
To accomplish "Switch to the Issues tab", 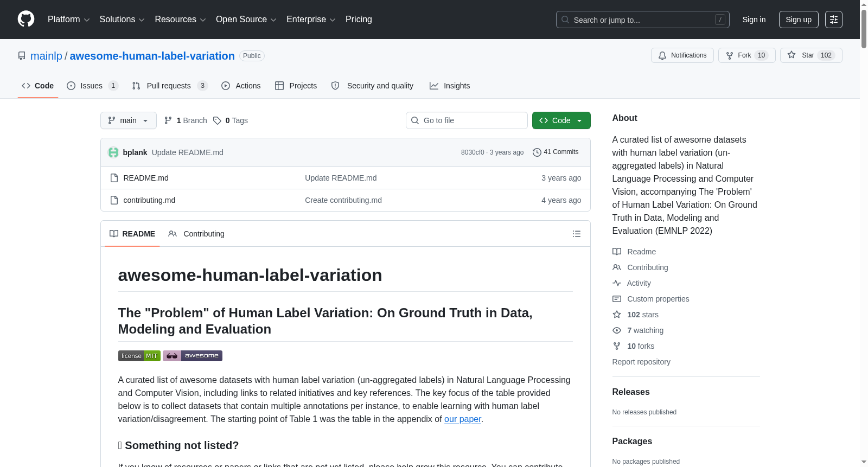I will [x=92, y=86].
